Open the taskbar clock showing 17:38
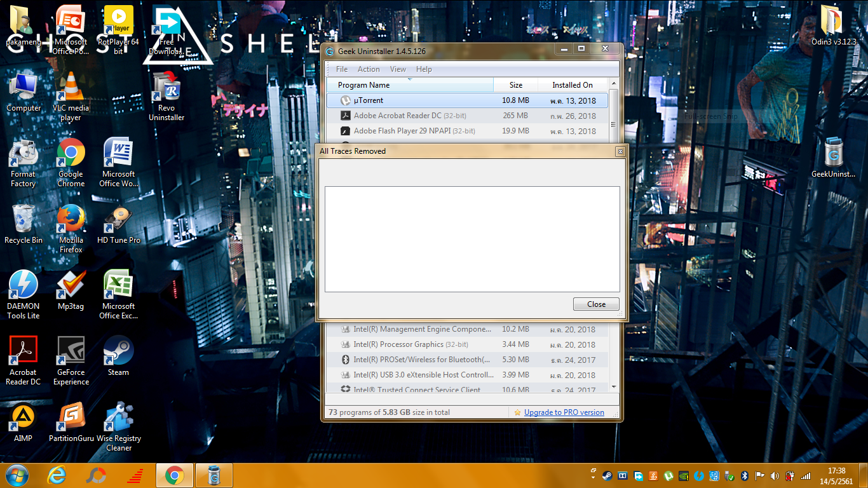868x488 pixels. [837, 475]
